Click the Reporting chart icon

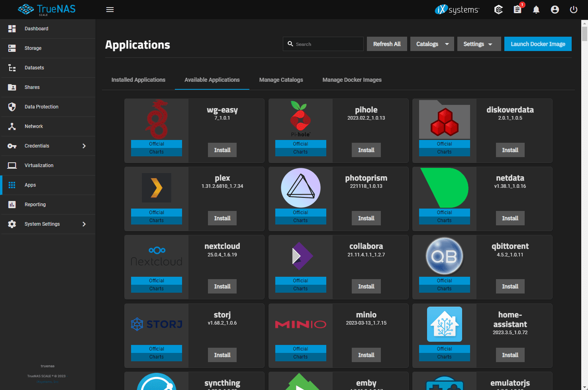click(12, 205)
